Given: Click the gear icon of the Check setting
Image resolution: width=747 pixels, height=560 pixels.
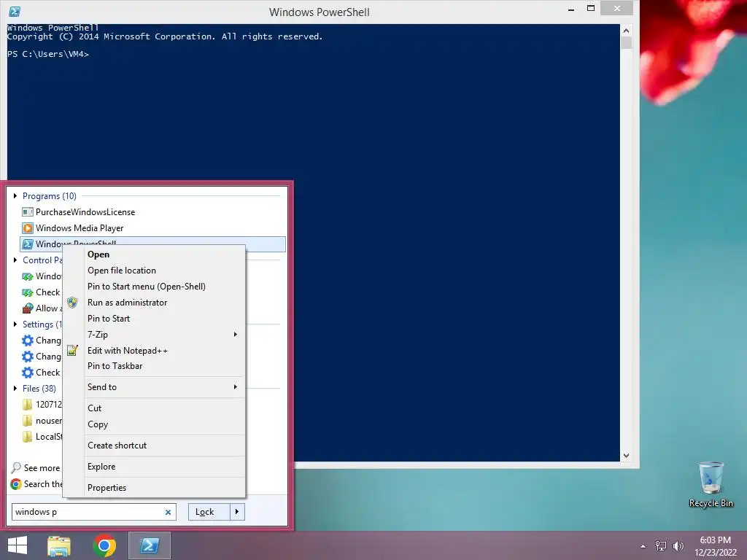Looking at the screenshot, I should (28, 373).
